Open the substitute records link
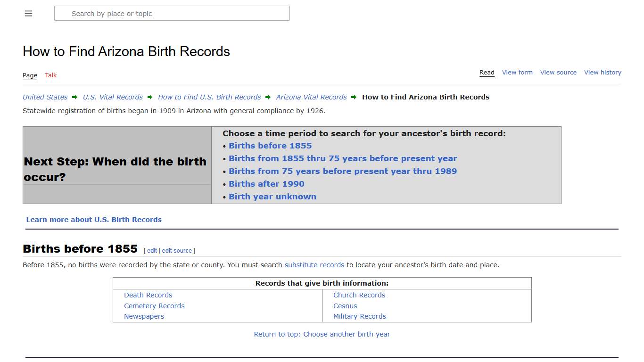Image resolution: width=644 pixels, height=362 pixels. (314, 264)
